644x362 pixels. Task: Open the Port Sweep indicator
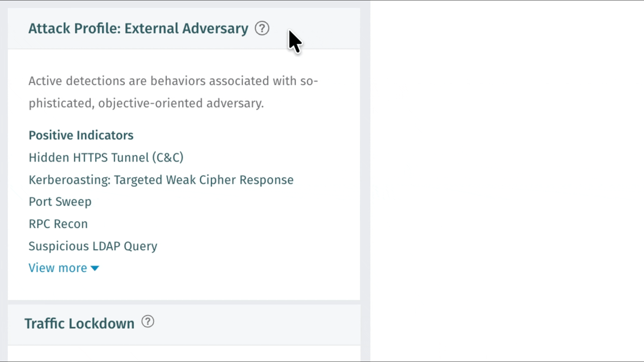(x=60, y=202)
